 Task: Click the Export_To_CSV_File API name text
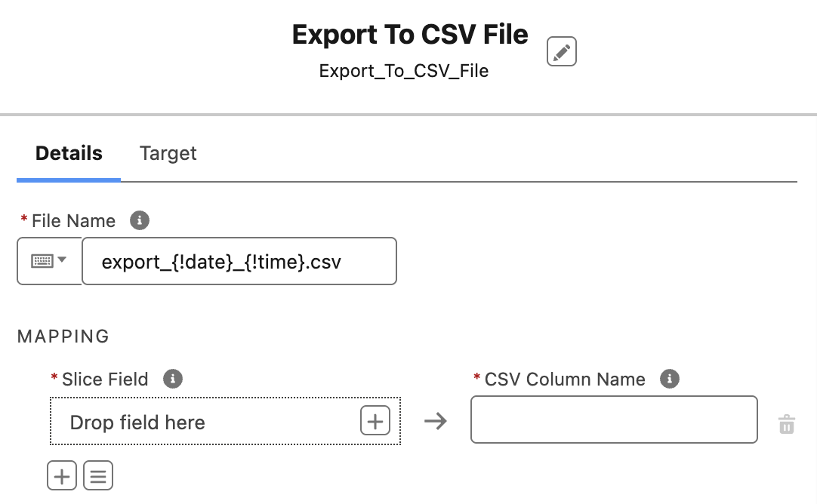[403, 71]
